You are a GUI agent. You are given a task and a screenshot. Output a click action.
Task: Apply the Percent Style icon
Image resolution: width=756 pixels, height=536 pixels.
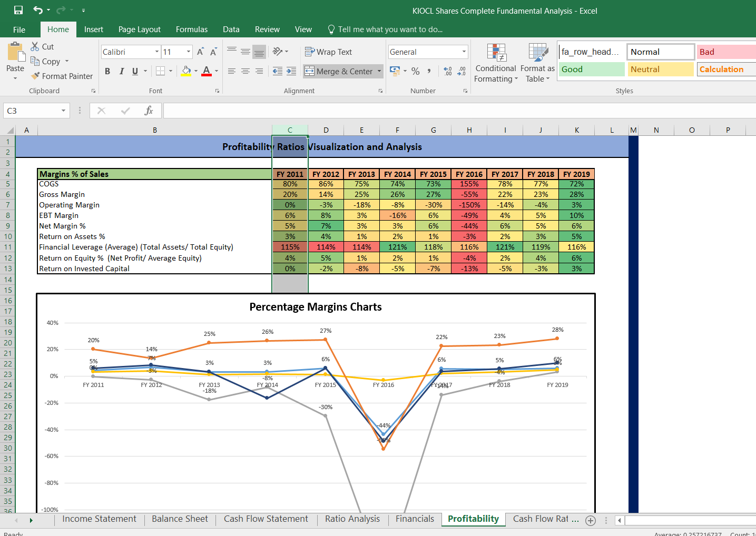pos(416,71)
